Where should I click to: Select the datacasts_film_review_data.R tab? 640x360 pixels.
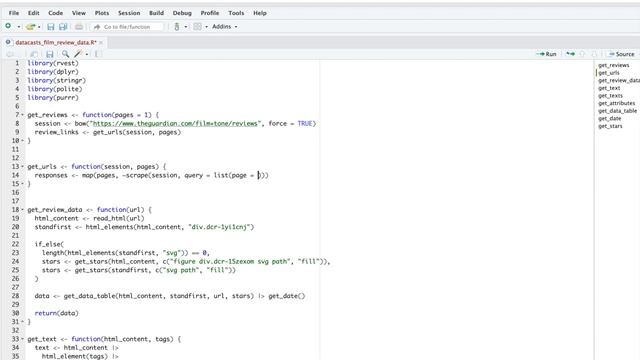(56, 42)
